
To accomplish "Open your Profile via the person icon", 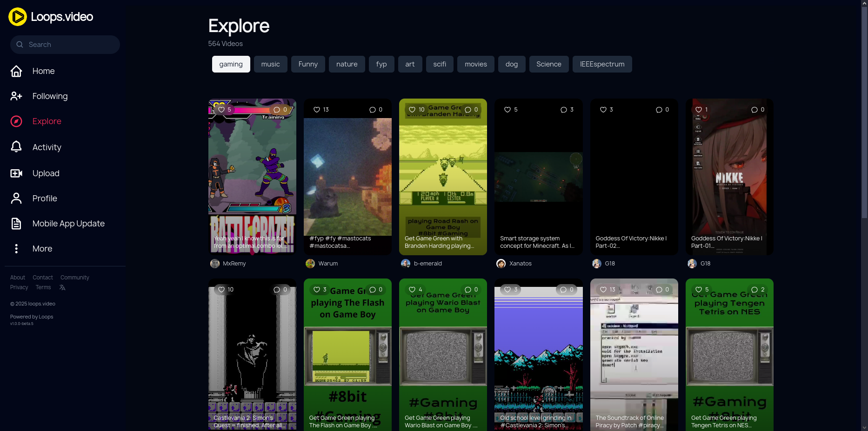I will tap(16, 198).
